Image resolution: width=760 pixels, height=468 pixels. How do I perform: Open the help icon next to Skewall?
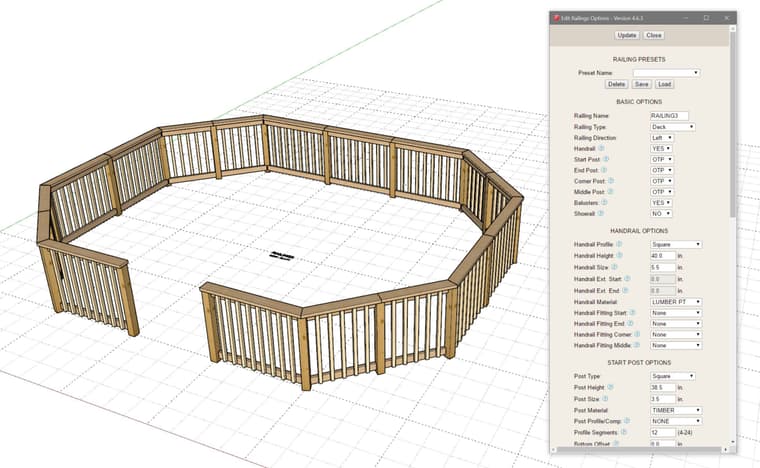click(601, 213)
